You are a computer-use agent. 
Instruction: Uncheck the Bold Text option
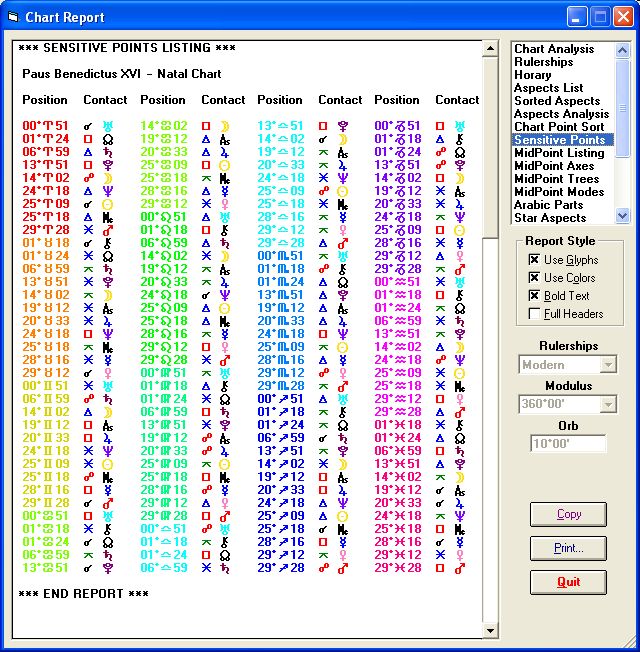tap(535, 296)
